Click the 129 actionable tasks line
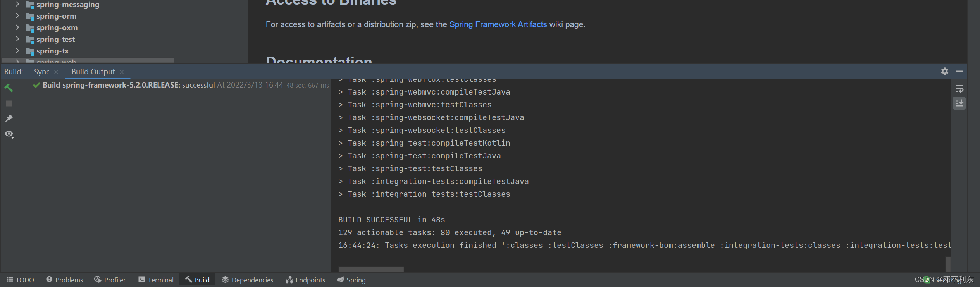Image resolution: width=980 pixels, height=287 pixels. coord(450,233)
